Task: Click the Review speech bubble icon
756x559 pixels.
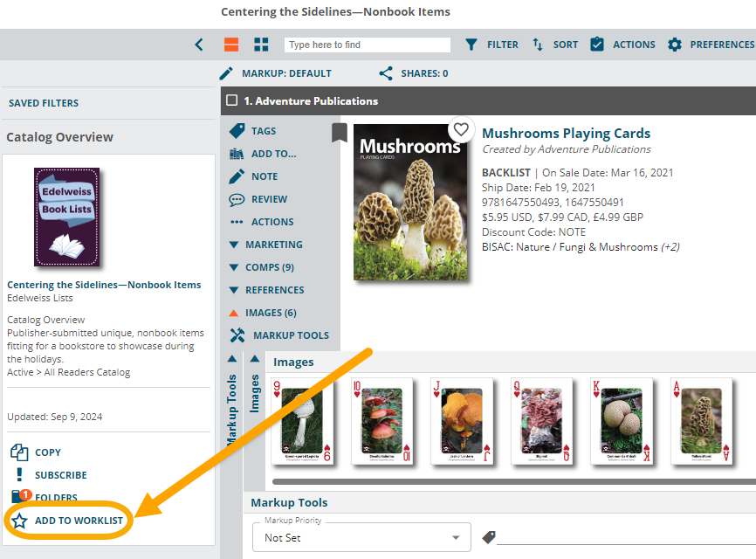Action: coord(237,199)
